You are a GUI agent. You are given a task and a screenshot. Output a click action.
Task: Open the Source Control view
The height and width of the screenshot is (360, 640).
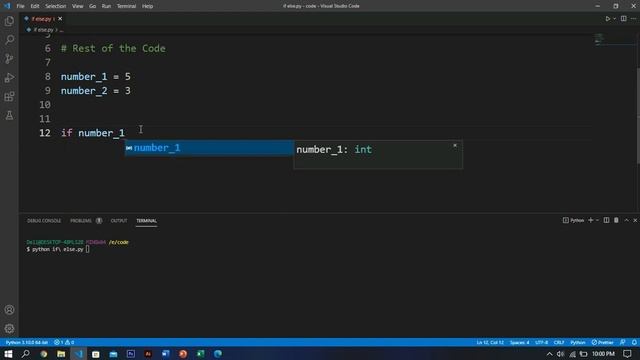[x=9, y=58]
